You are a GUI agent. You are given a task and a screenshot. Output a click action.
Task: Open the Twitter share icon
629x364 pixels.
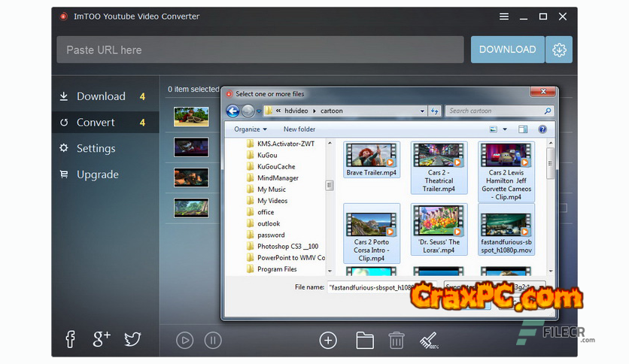[132, 339]
